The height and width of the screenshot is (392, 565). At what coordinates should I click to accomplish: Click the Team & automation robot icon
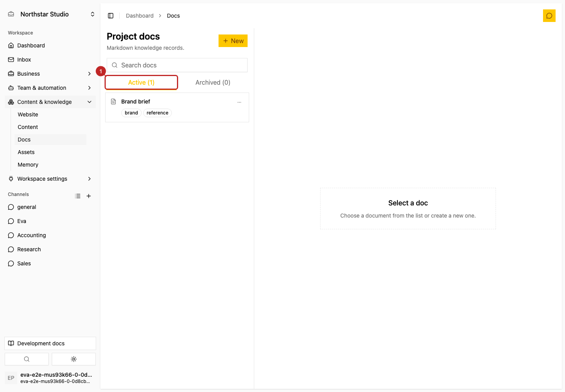pyautogui.click(x=11, y=88)
